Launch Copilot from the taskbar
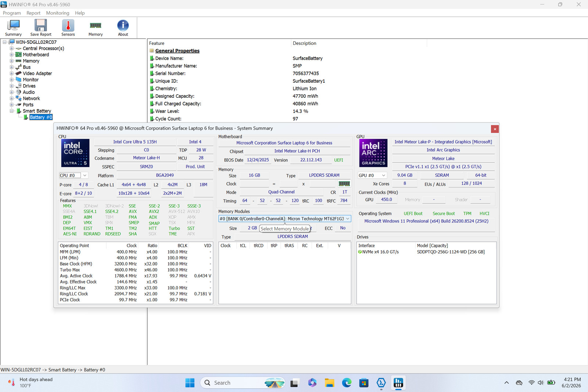The width and height of the screenshot is (588, 392). (312, 383)
